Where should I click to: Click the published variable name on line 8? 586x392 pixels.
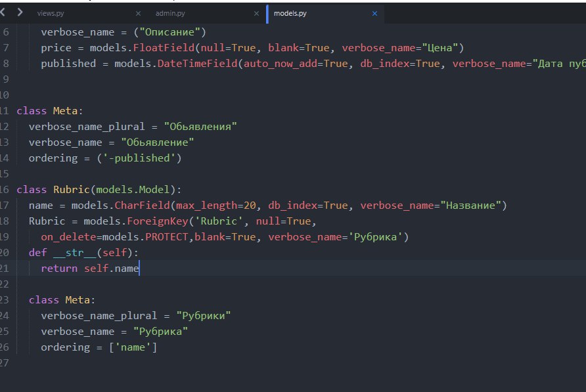pos(68,64)
